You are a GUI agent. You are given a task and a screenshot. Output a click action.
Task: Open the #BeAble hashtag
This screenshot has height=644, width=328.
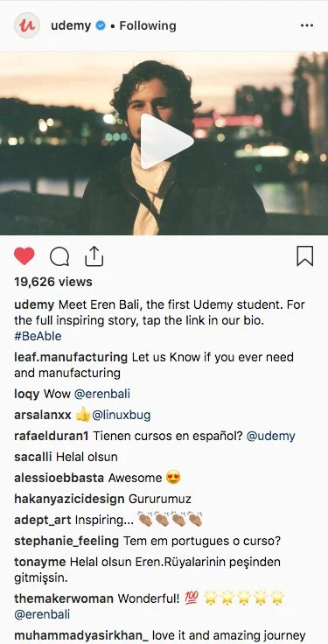click(x=38, y=336)
